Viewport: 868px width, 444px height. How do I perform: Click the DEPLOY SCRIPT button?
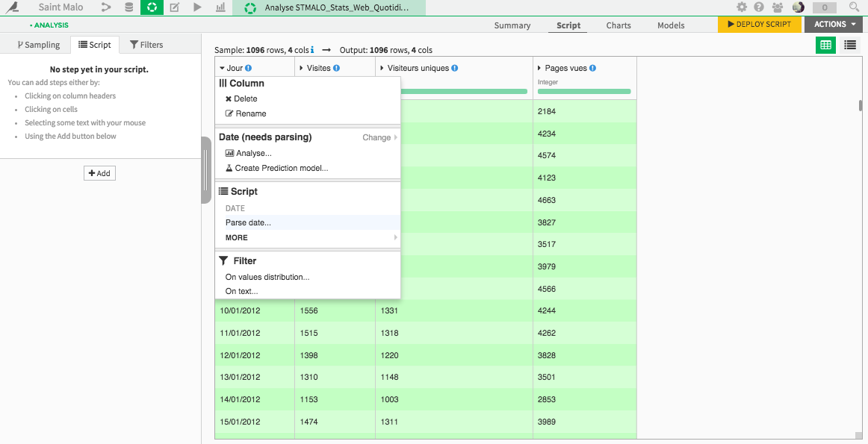[759, 24]
